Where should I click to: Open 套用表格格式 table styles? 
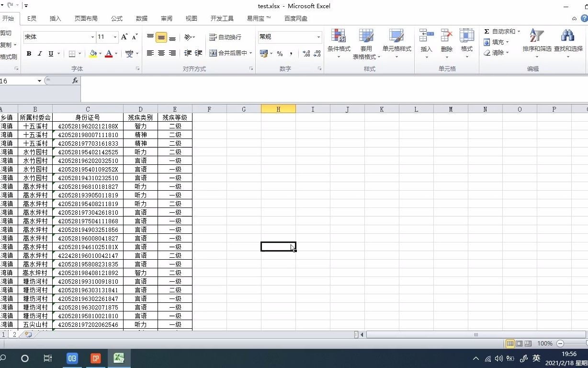[366, 44]
